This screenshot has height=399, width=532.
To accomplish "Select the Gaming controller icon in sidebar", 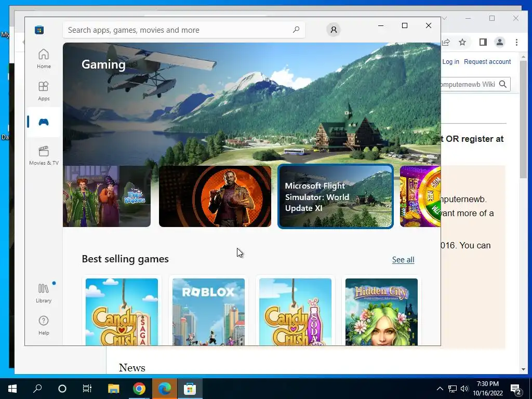I will coord(44,122).
